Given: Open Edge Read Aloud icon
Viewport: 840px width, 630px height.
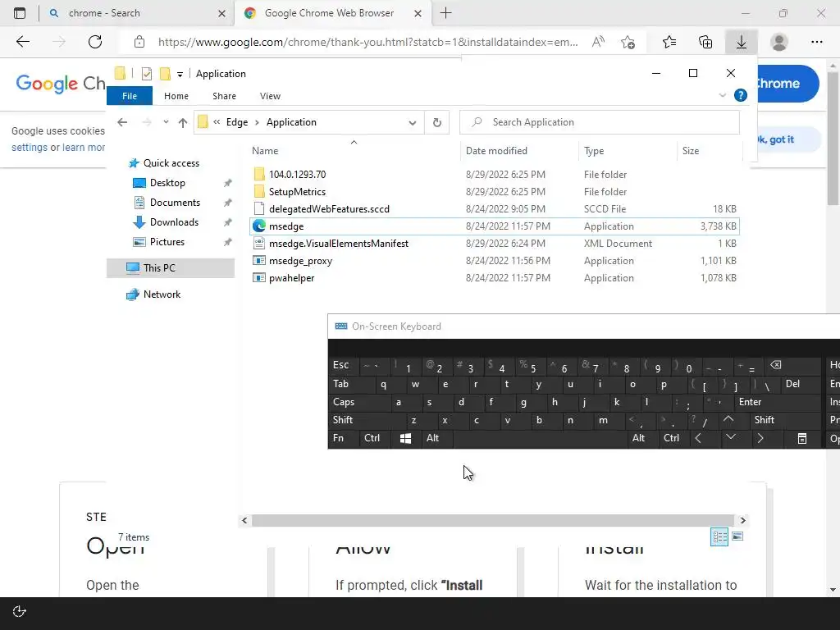Looking at the screenshot, I should [598, 42].
